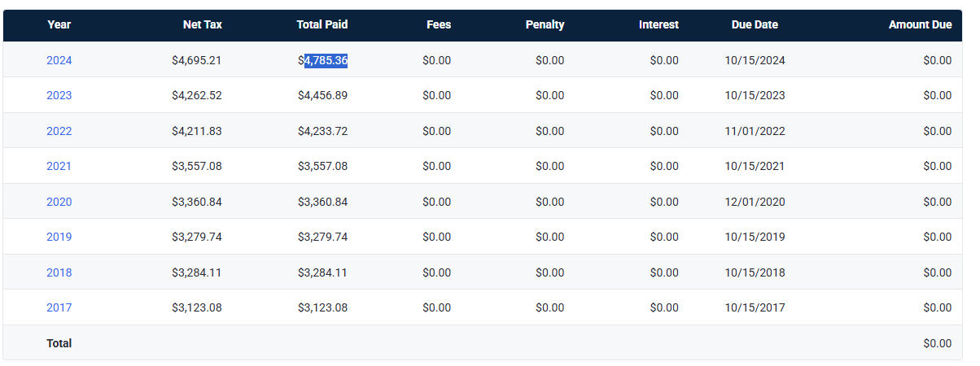The image size is (980, 366).
Task: Click the Penalty column header
Action: tap(545, 24)
